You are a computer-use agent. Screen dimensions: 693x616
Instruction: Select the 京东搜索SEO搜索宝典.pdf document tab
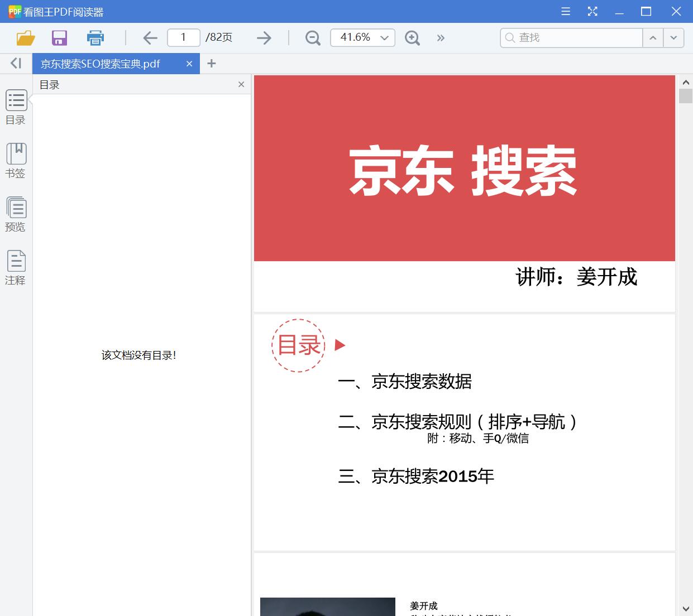(106, 63)
